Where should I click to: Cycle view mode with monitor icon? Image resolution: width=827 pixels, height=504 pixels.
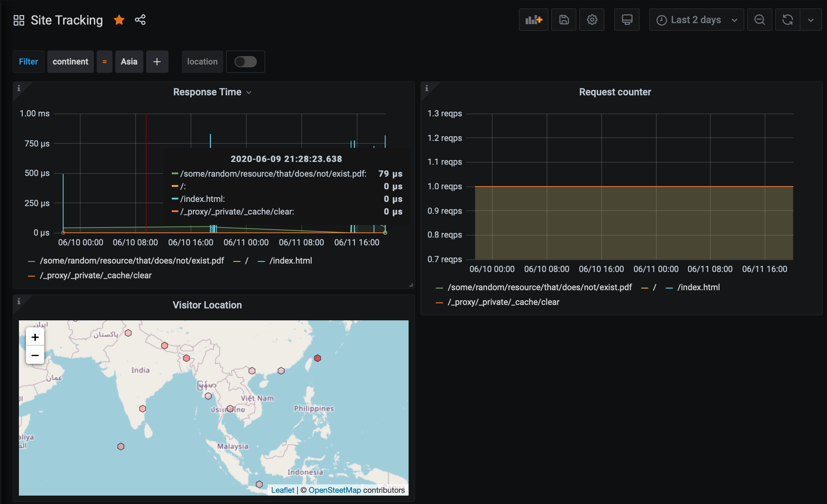(x=627, y=20)
